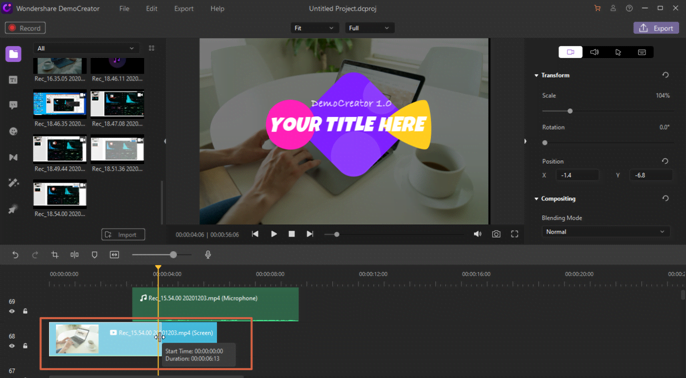Switch media library to grid view
The image size is (686, 378).
tap(152, 48)
